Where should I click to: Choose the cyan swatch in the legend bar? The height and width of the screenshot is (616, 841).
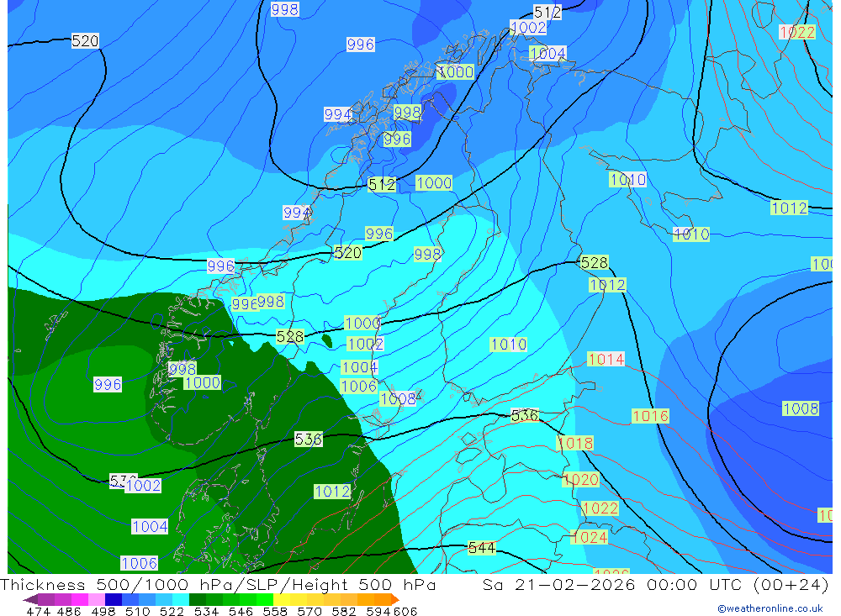(x=181, y=599)
